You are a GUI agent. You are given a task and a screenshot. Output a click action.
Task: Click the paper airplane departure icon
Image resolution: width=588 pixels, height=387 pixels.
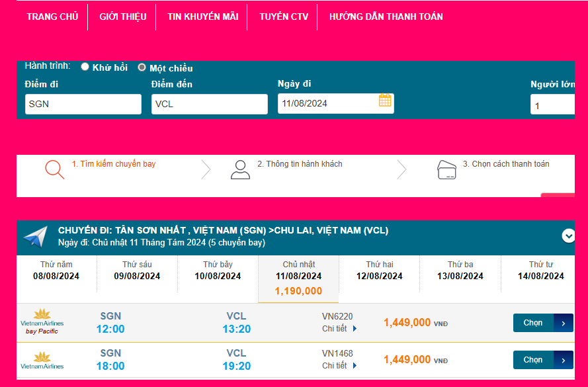click(x=35, y=237)
